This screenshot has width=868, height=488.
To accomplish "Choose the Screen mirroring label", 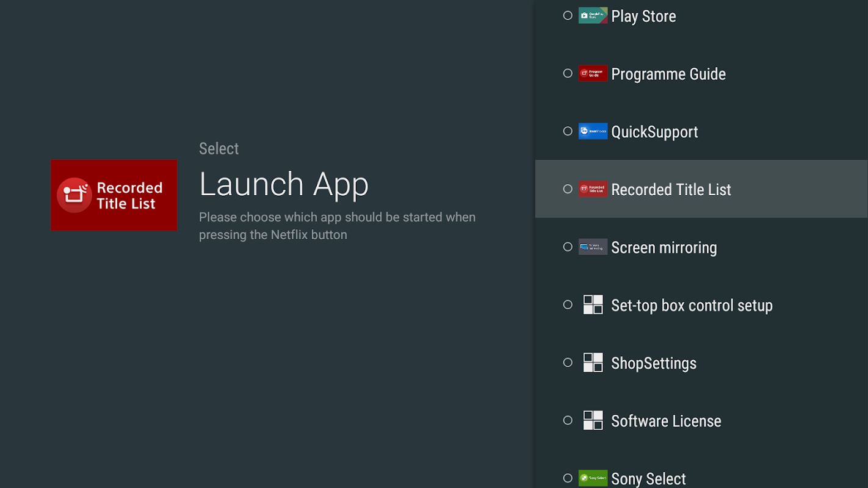I will (x=664, y=248).
